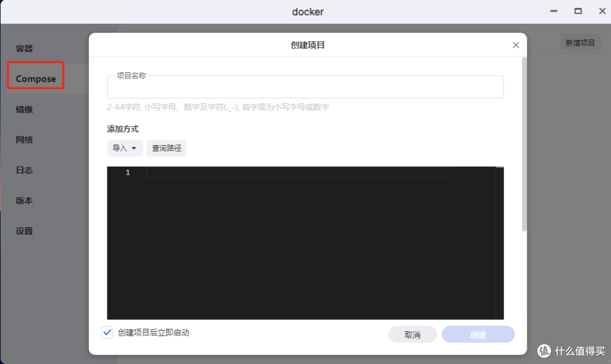Close the 创建项目 dialog with X
This screenshot has width=611, height=364.
coord(515,45)
